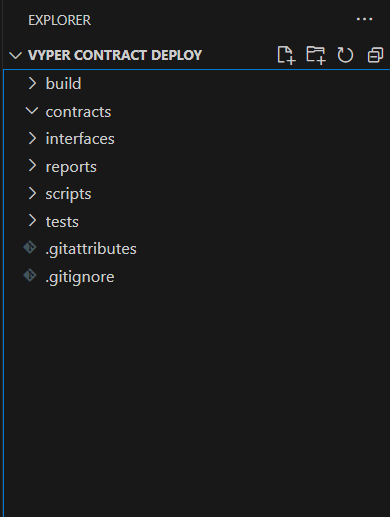Select the interfaces folder name

click(80, 139)
